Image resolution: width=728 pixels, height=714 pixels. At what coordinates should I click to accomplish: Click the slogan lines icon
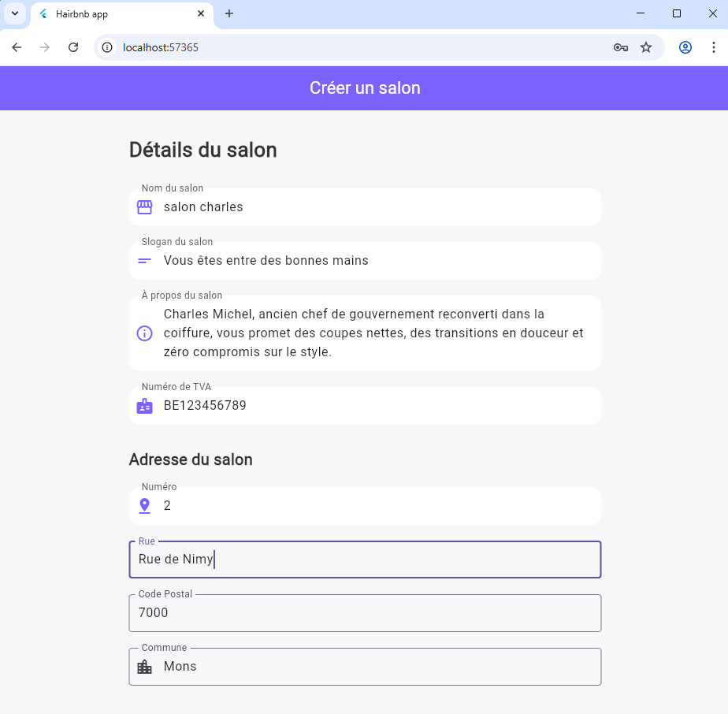point(144,261)
